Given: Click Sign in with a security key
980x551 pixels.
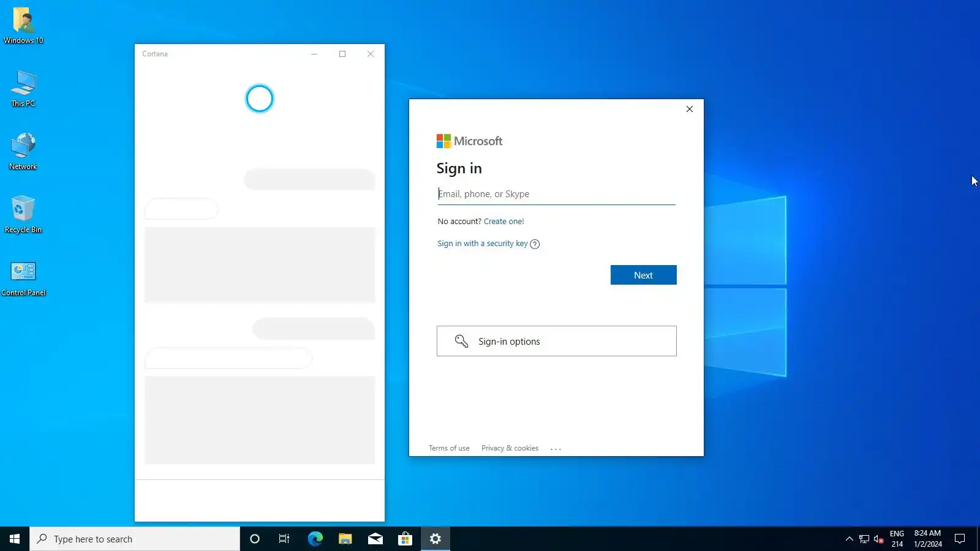Looking at the screenshot, I should click(482, 244).
